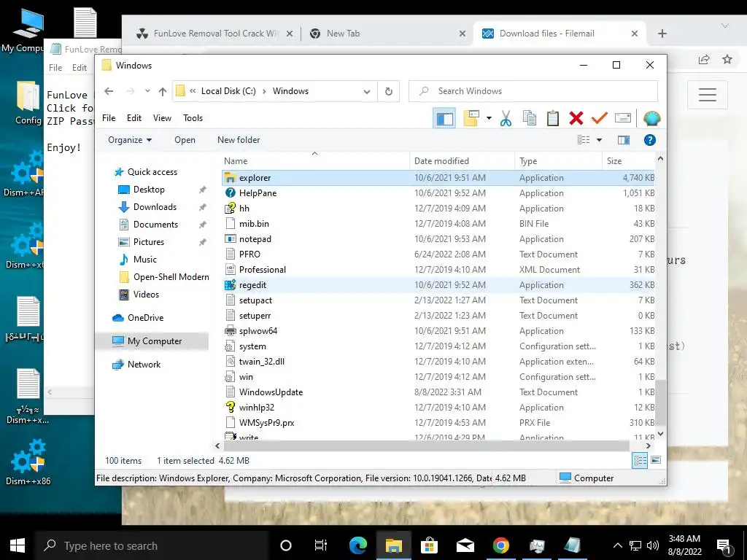Click the Rename icon in toolbar
This screenshot has width=747, height=560.
[x=623, y=118]
